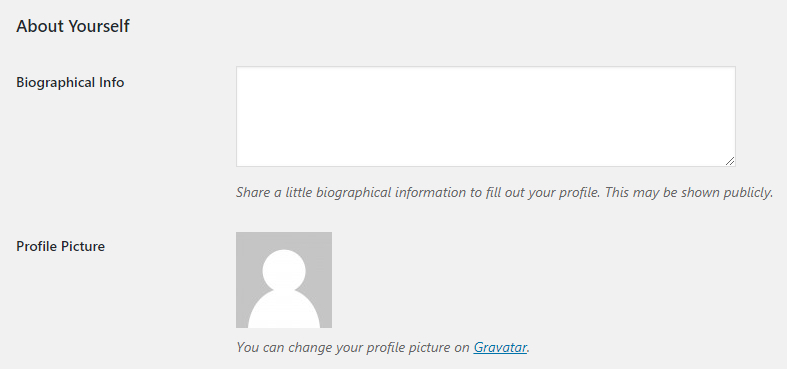Click the 'This may be shown publicly' sentence
This screenshot has height=369, width=787.
point(689,193)
